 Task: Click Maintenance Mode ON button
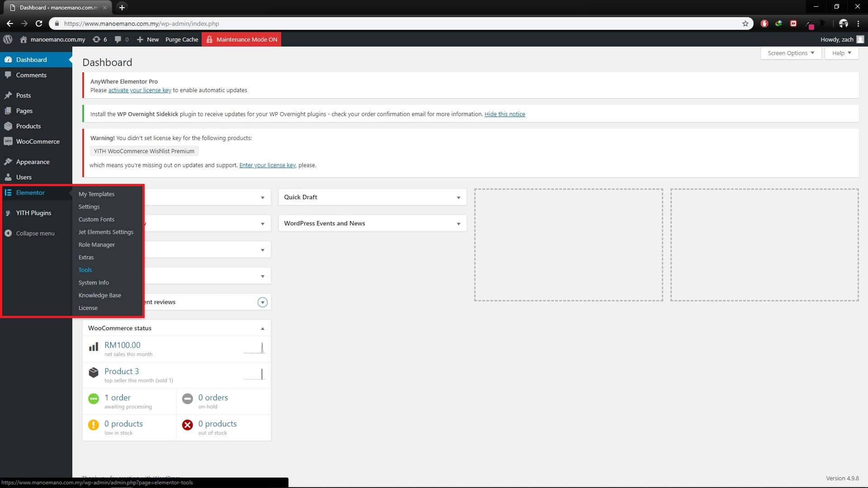tap(241, 39)
